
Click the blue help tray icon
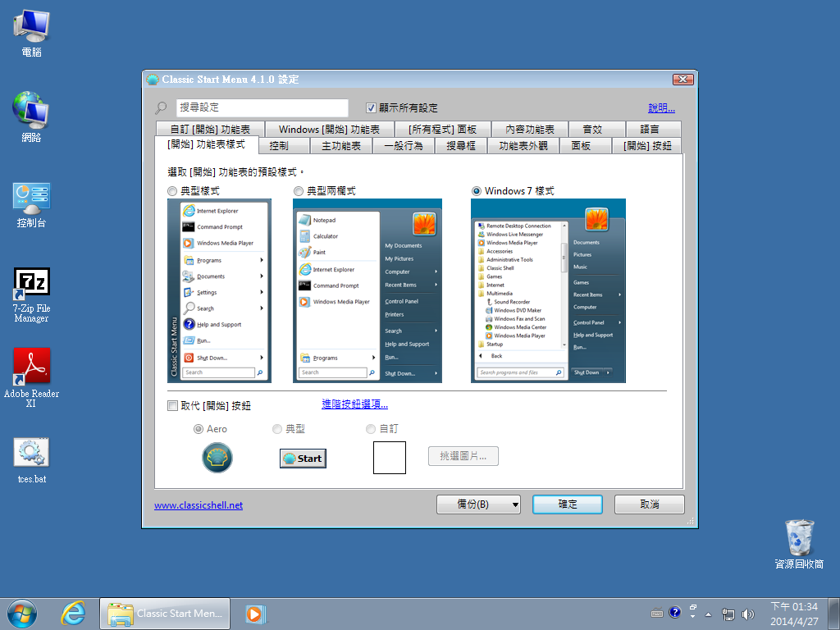675,612
